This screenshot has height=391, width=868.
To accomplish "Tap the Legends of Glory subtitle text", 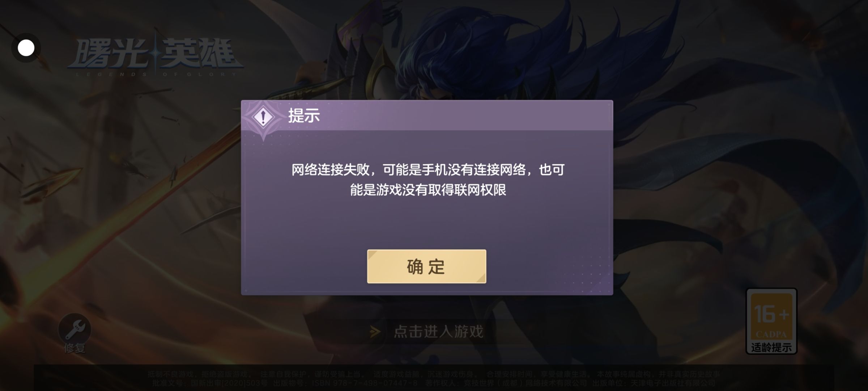I will pos(156,74).
